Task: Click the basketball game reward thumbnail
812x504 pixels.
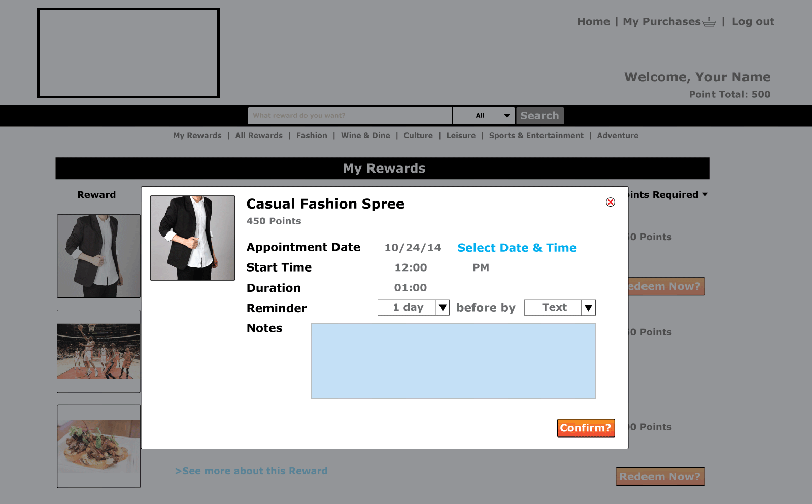Action: click(x=98, y=351)
